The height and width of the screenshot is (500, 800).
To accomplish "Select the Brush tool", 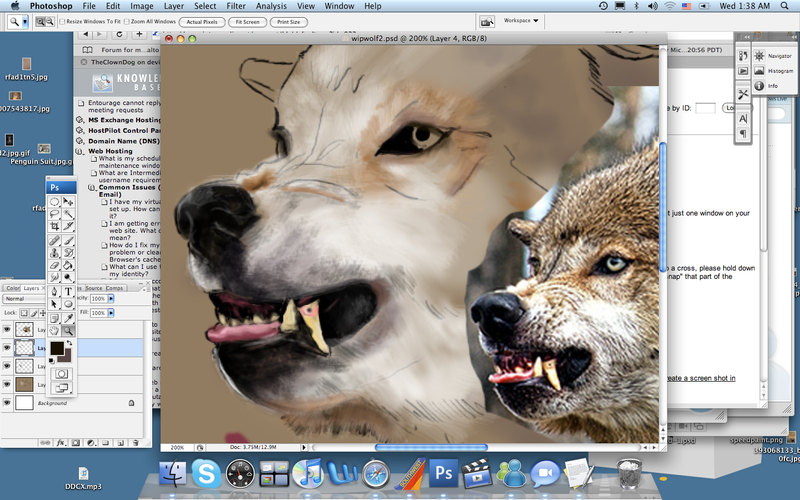I will click(x=68, y=240).
